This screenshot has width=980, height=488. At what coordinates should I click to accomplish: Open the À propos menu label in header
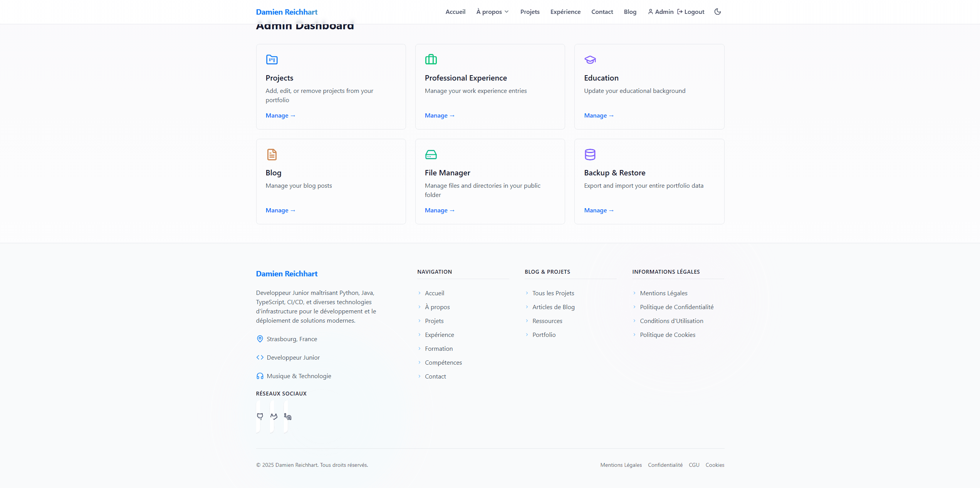[489, 12]
